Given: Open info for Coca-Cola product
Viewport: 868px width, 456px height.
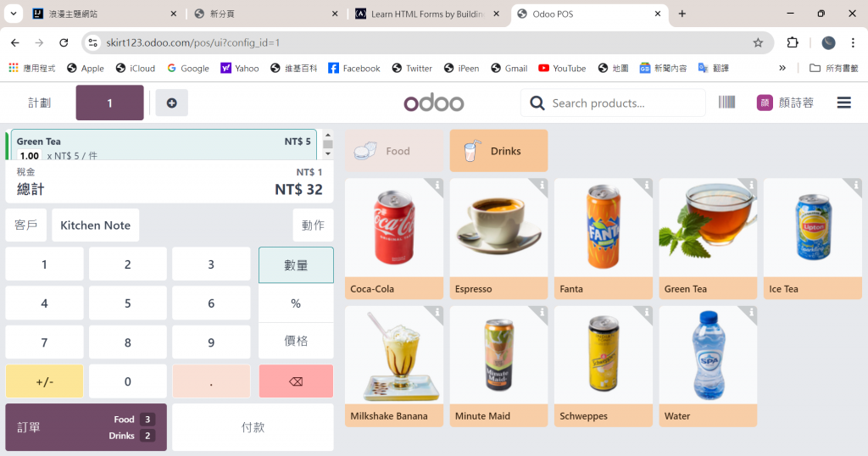Looking at the screenshot, I should [437, 185].
